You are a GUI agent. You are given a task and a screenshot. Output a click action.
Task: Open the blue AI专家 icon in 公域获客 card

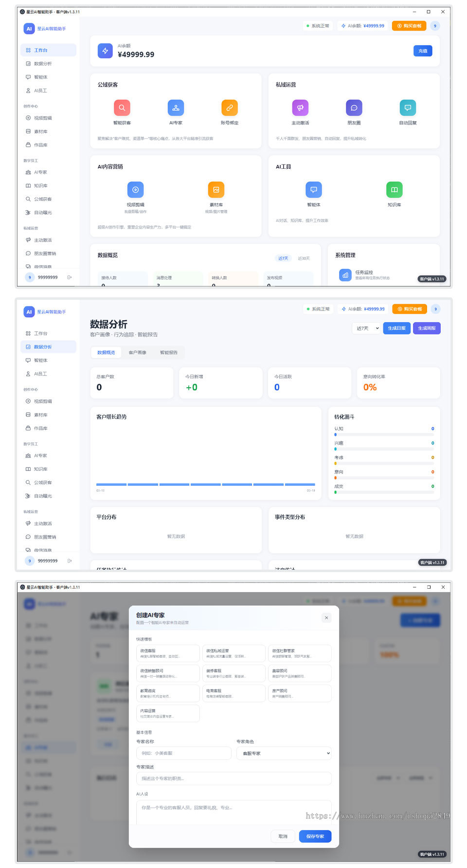(x=176, y=108)
